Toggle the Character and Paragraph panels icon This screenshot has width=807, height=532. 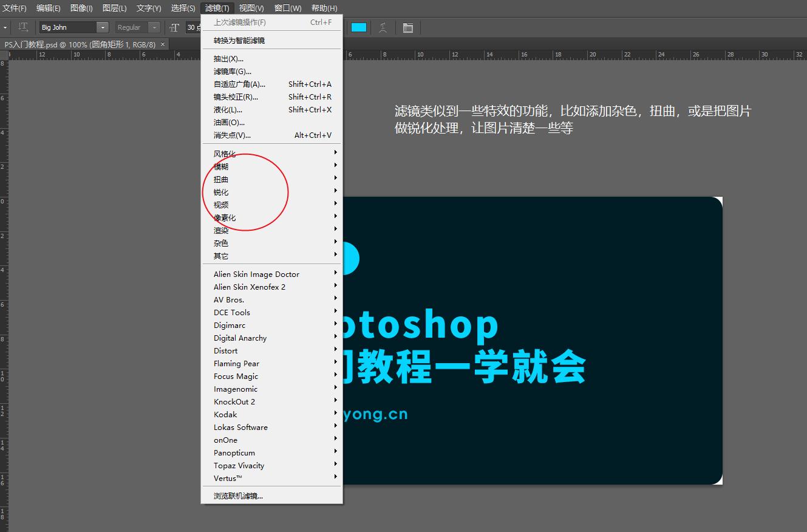pyautogui.click(x=408, y=27)
